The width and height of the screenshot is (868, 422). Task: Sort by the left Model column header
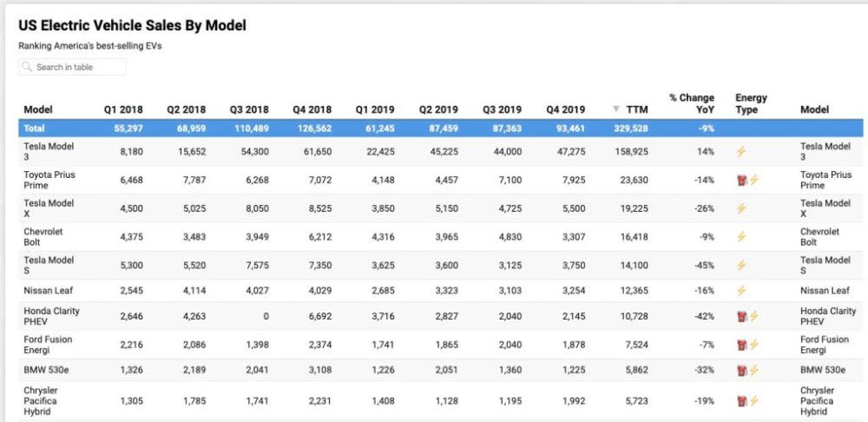pos(38,110)
